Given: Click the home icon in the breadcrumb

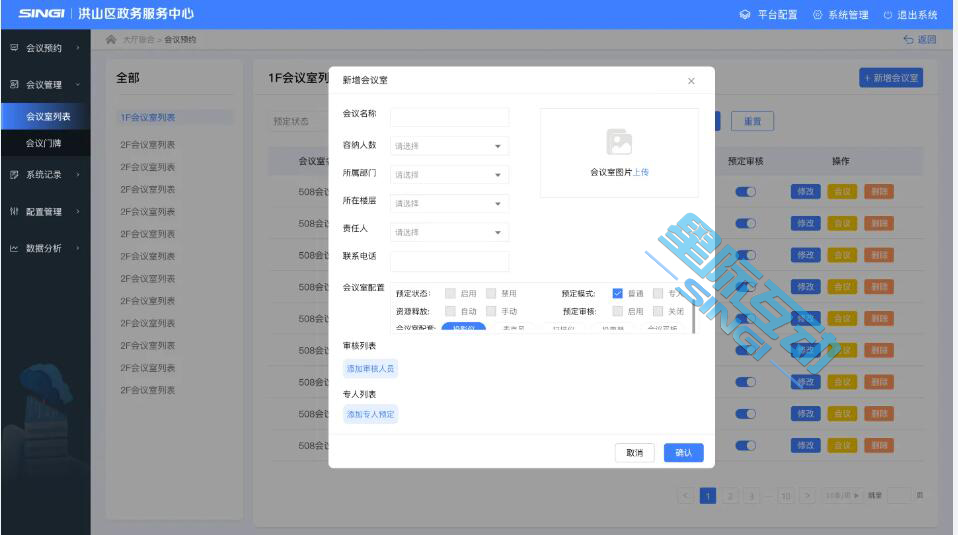Looking at the screenshot, I should point(111,40).
